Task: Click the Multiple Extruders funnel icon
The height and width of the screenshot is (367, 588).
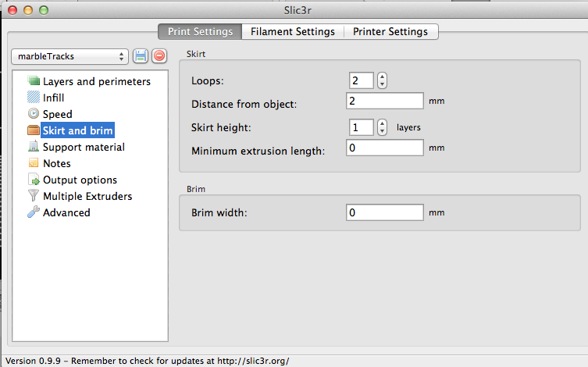Action: 34,196
